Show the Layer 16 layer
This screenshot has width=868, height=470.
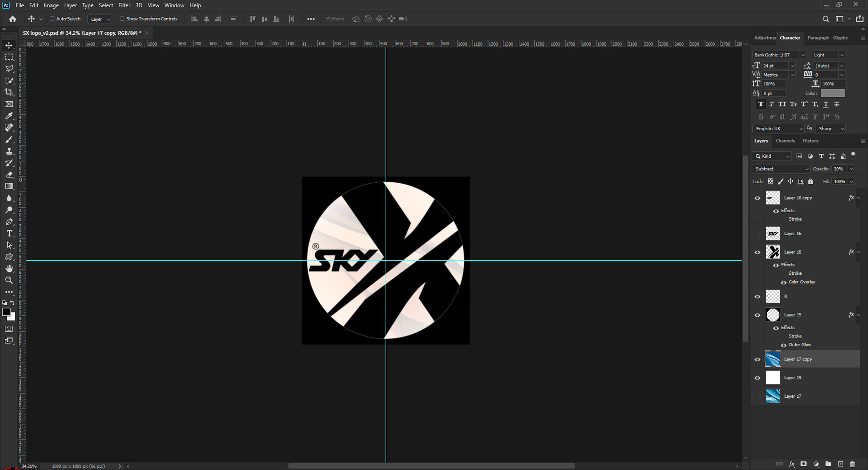click(757, 233)
